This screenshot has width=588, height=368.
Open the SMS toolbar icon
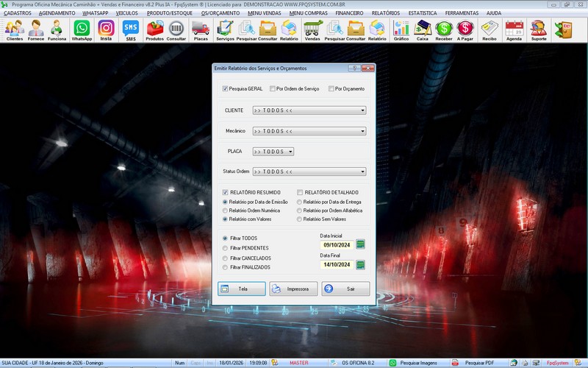coord(130,29)
